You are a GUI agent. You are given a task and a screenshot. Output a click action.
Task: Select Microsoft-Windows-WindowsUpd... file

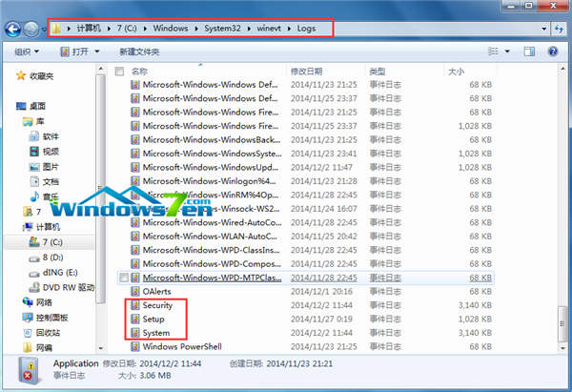[x=211, y=168]
